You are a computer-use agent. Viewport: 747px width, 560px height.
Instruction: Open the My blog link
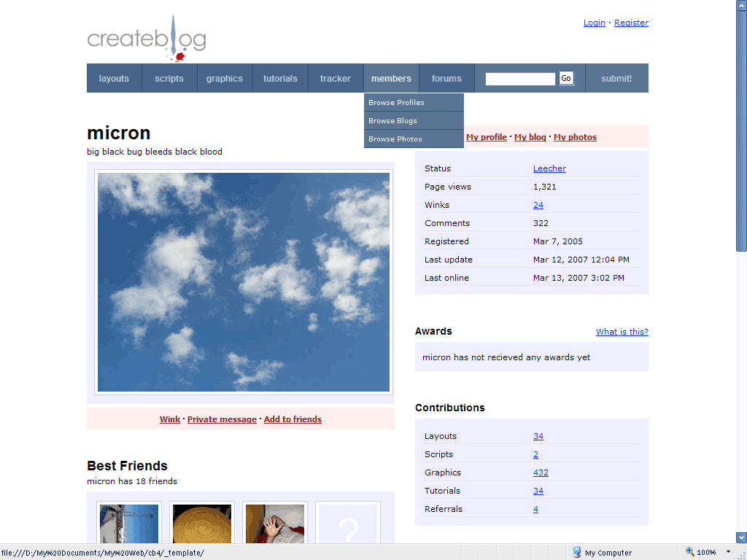[530, 137]
